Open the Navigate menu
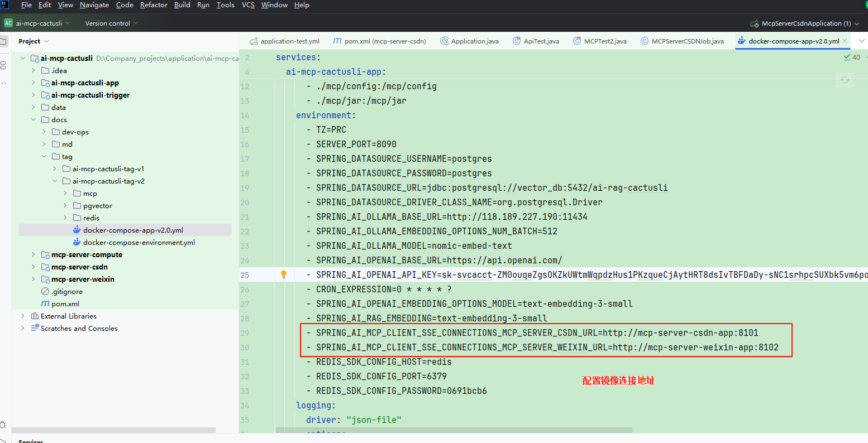Screen dimensions: 868x443 point(94,5)
